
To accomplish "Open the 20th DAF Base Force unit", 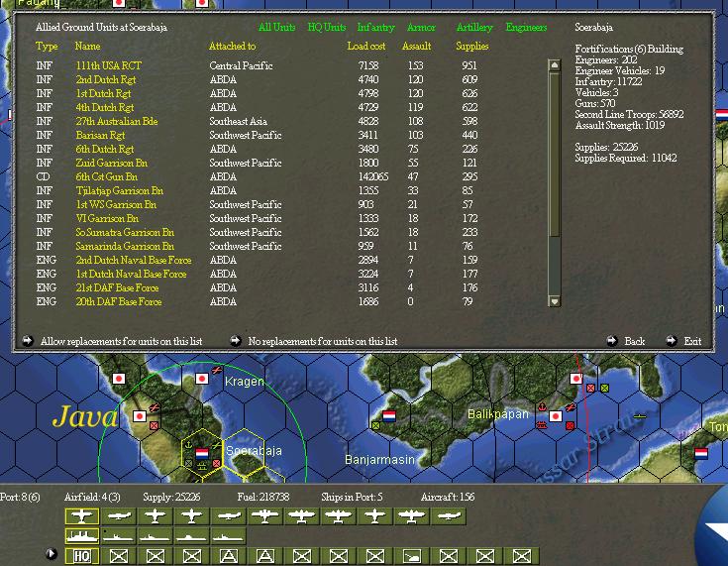I will 119,301.
